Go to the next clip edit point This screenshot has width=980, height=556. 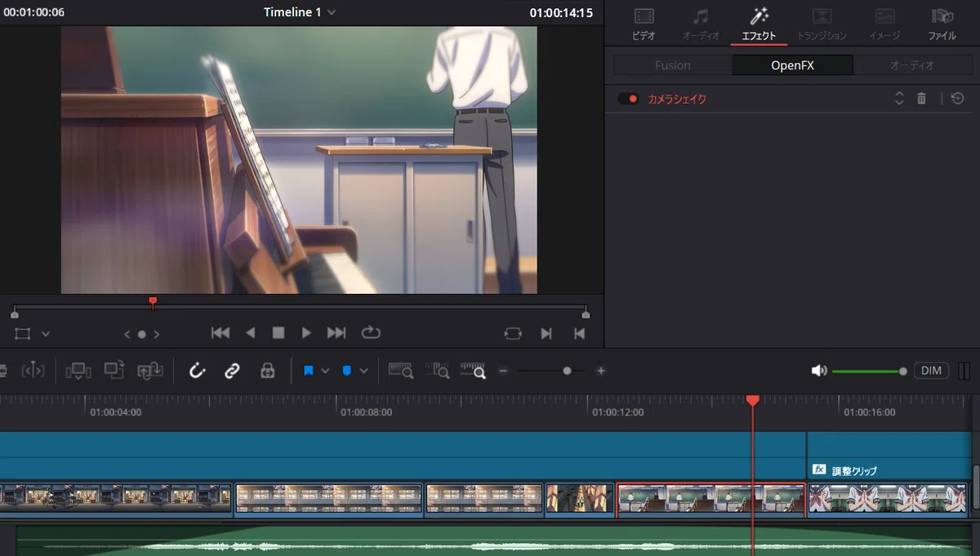coord(546,333)
